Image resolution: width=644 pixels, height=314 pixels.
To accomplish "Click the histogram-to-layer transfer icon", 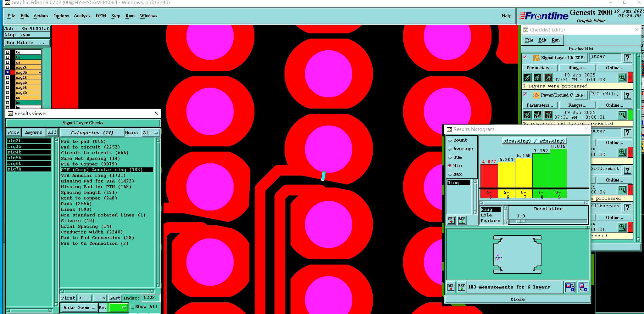I will click(570, 287).
